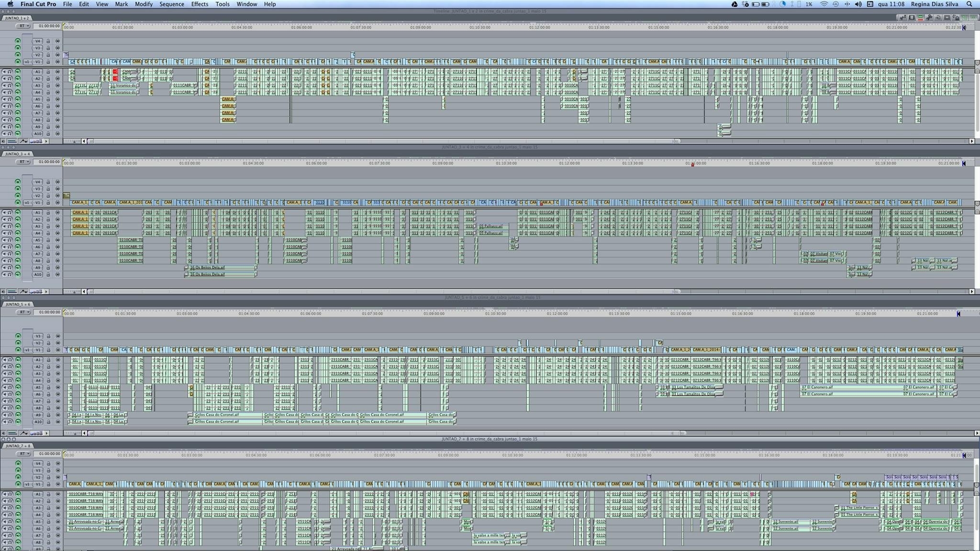This screenshot has height=551, width=980.
Task: Toggle visibility of V4 in JUNTAO_1 e 2
Action: (18, 41)
